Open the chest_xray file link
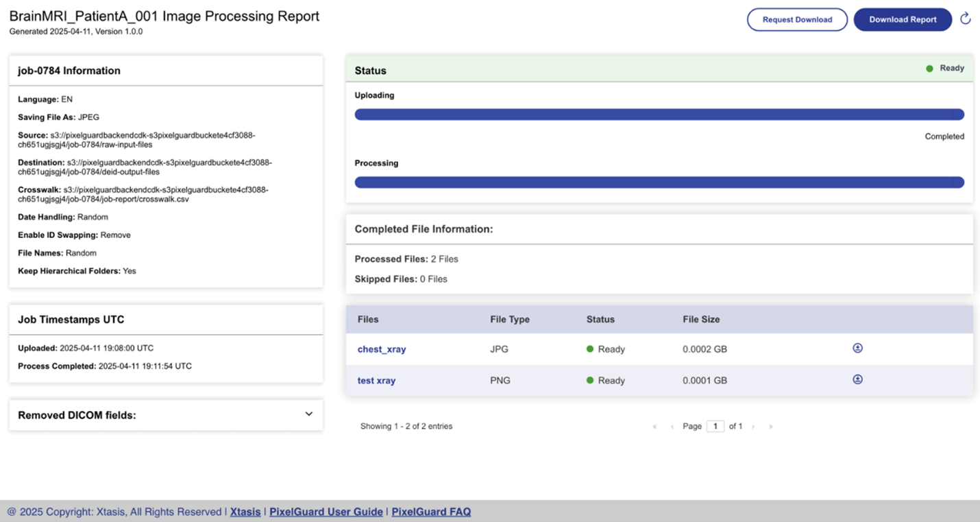 pyautogui.click(x=382, y=349)
